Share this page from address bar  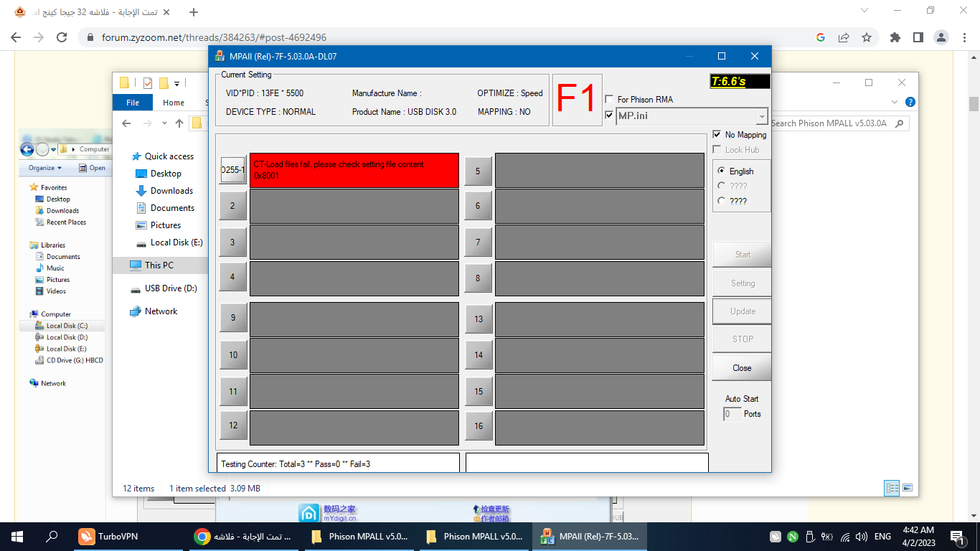pyautogui.click(x=844, y=37)
